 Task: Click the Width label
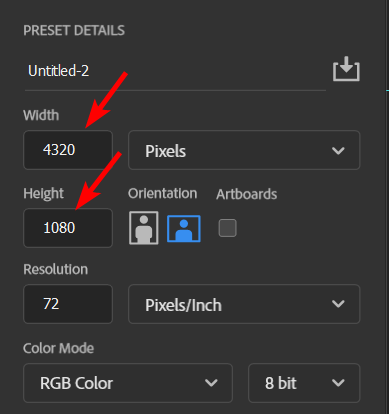[x=41, y=115]
